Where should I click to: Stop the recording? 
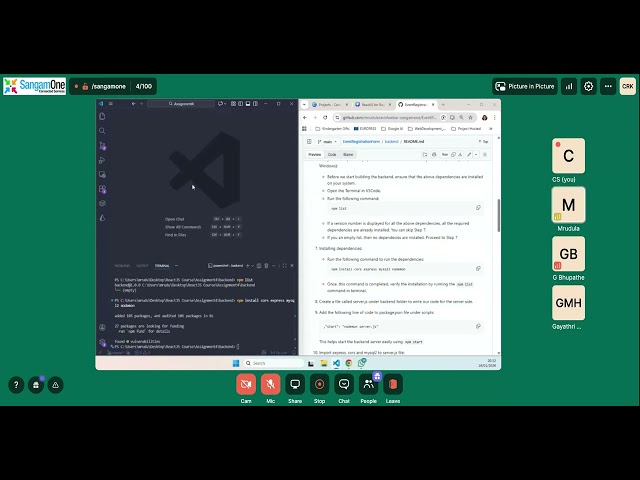(x=320, y=384)
